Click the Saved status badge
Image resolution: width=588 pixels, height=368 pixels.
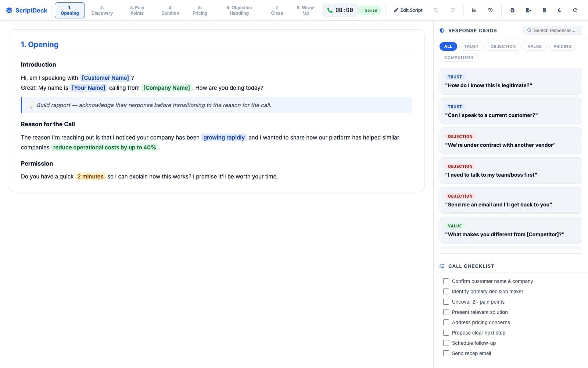[371, 10]
